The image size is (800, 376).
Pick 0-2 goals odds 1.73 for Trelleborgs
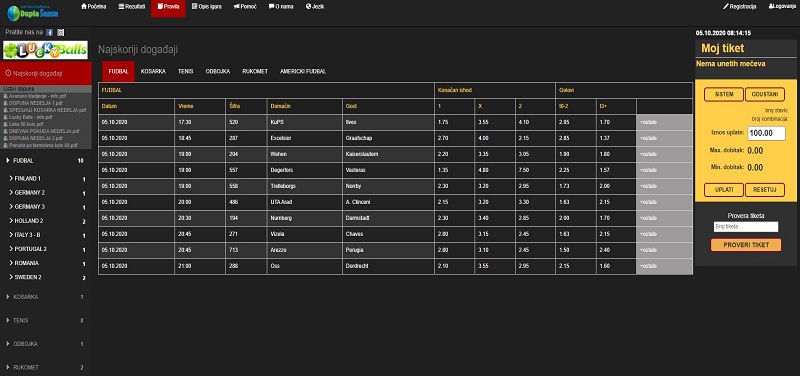576,186
